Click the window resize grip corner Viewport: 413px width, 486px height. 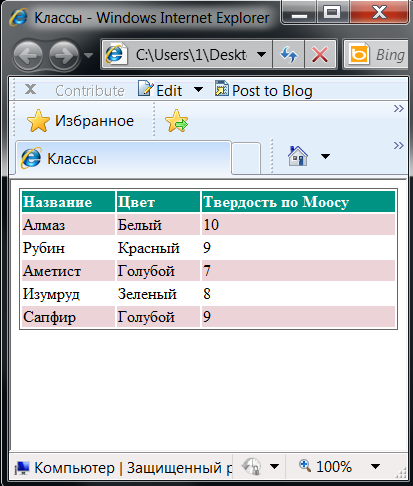[x=401, y=472]
